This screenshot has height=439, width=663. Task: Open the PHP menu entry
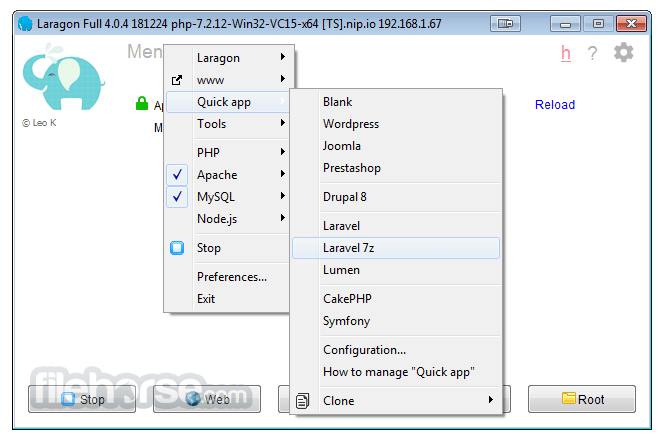228,152
